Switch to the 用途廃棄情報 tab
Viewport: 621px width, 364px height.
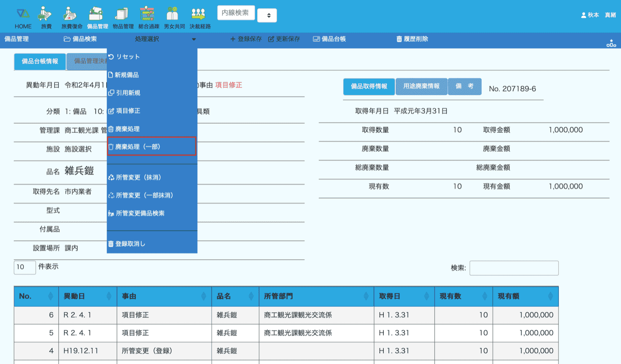(x=421, y=86)
